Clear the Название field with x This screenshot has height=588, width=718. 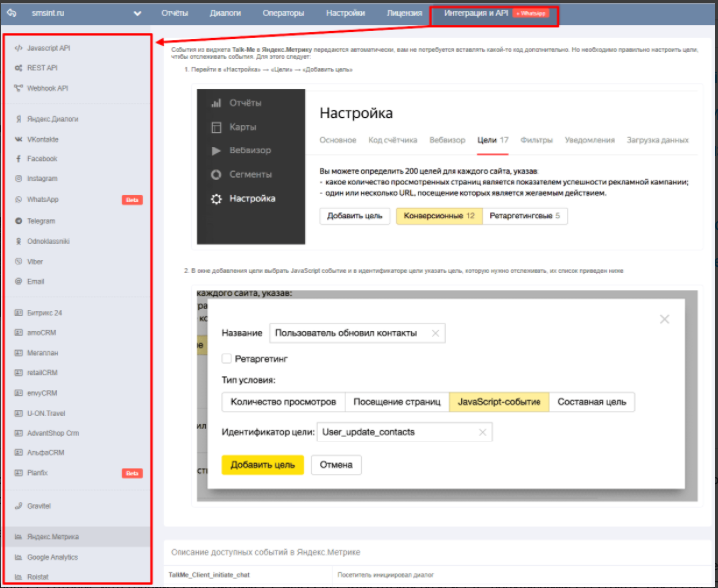coord(435,333)
